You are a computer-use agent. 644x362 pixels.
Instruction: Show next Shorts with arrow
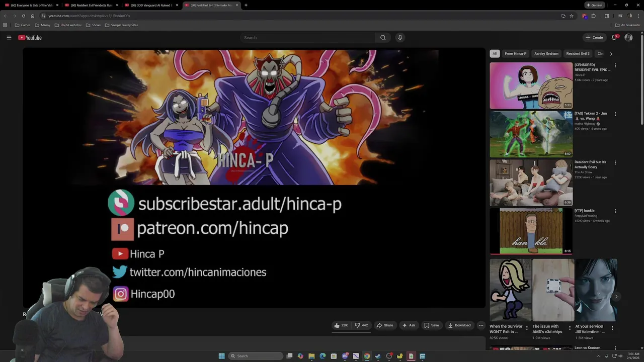click(x=616, y=296)
